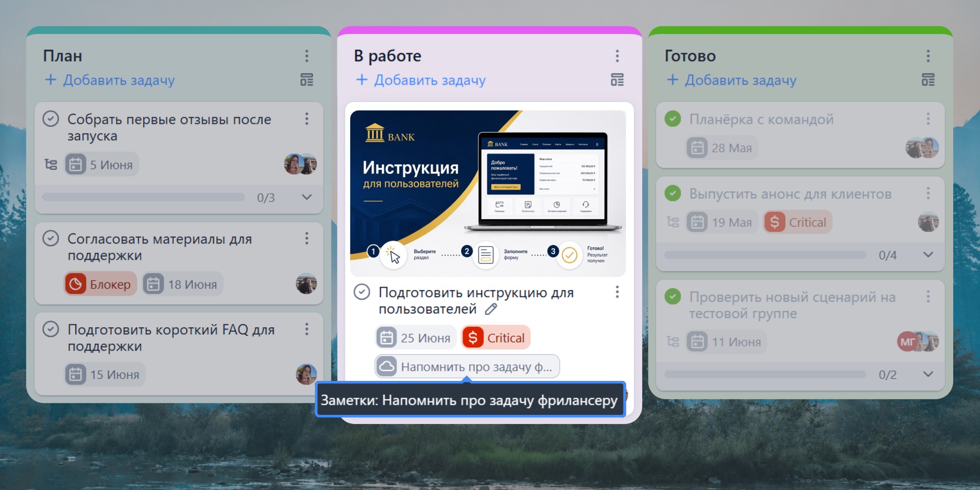
Task: Mark Подготовить инструкцию task complete
Action: 362,292
